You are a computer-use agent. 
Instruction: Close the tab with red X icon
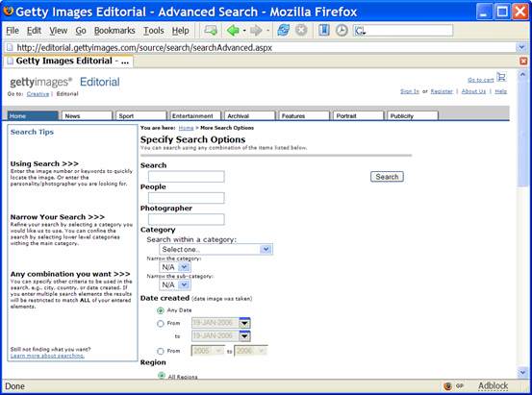pyautogui.click(x=523, y=62)
